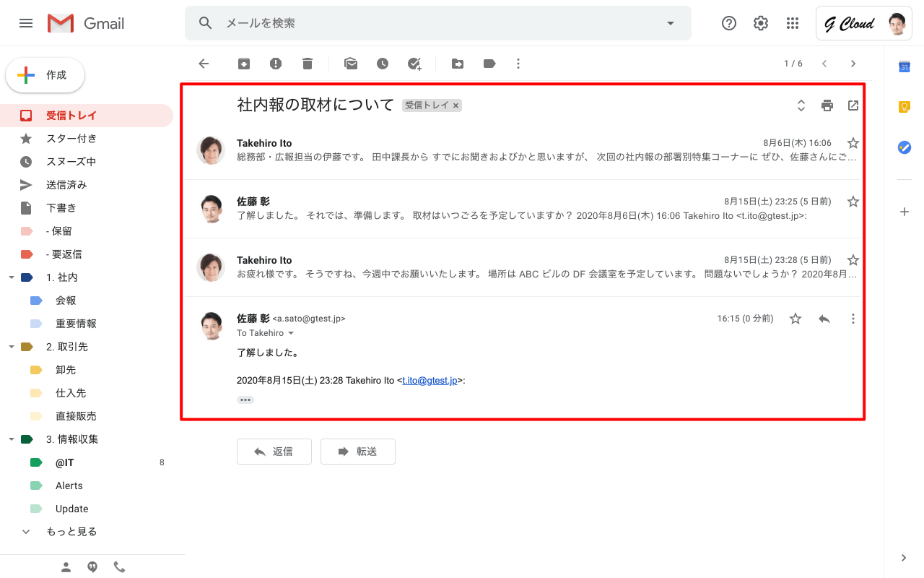Image resolution: width=924 pixels, height=578 pixels.
Task: Add conversation to Tasks
Action: tap(414, 64)
